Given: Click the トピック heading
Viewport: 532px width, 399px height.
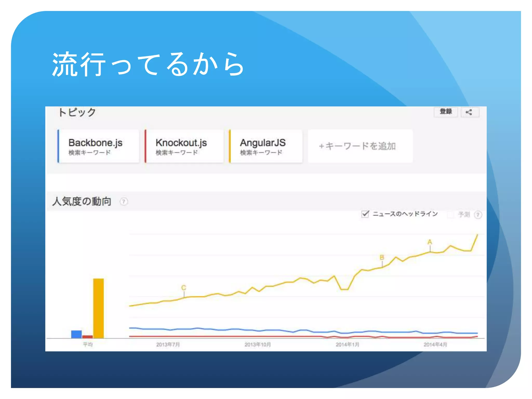Looking at the screenshot, I should pyautogui.click(x=77, y=112).
